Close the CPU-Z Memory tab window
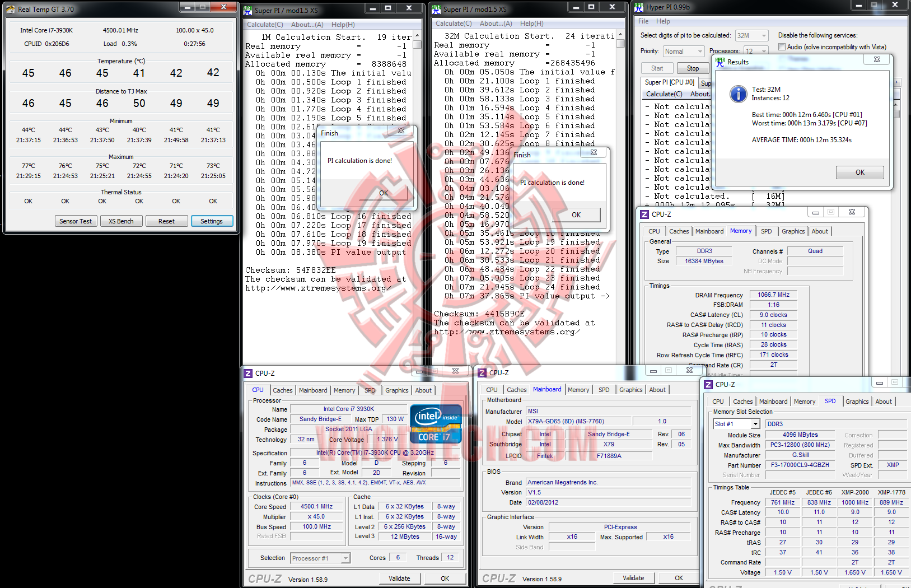This screenshot has width=911, height=588. point(852,212)
